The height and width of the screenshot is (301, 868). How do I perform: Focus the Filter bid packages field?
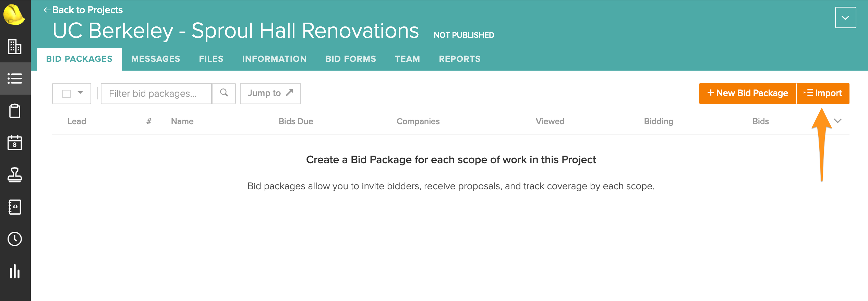[156, 93]
